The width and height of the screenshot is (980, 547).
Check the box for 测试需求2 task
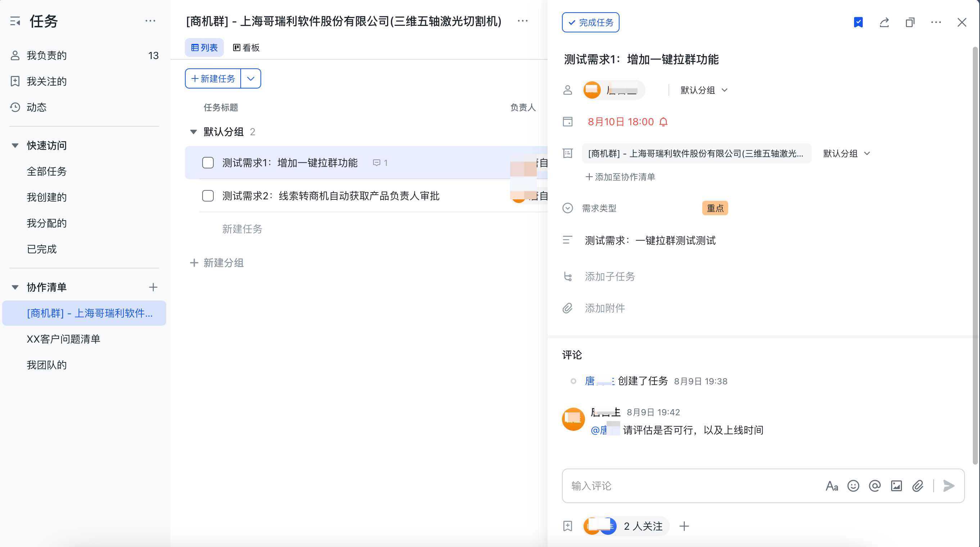coord(208,196)
